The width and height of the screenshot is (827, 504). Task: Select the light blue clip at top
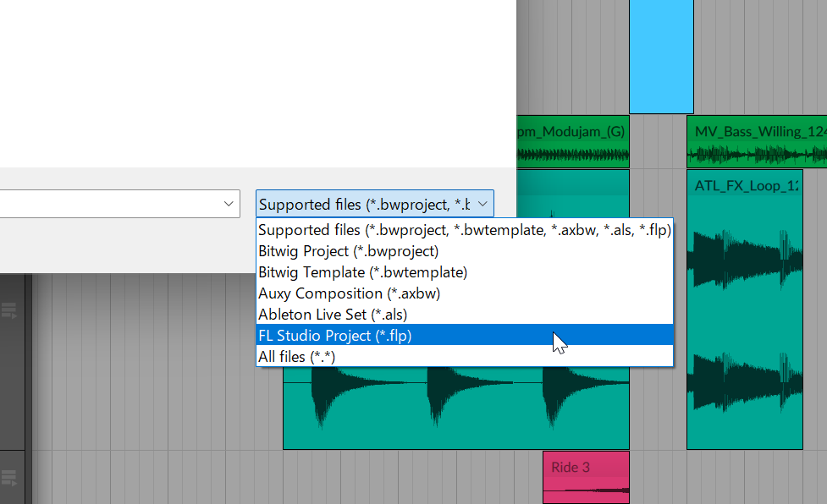pyautogui.click(x=661, y=57)
